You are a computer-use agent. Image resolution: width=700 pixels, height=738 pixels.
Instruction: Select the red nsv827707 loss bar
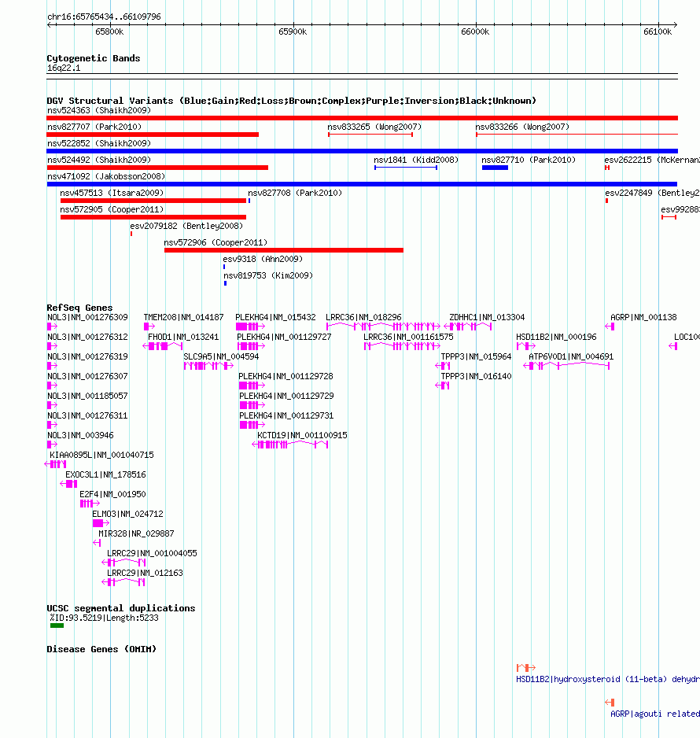[x=153, y=135]
